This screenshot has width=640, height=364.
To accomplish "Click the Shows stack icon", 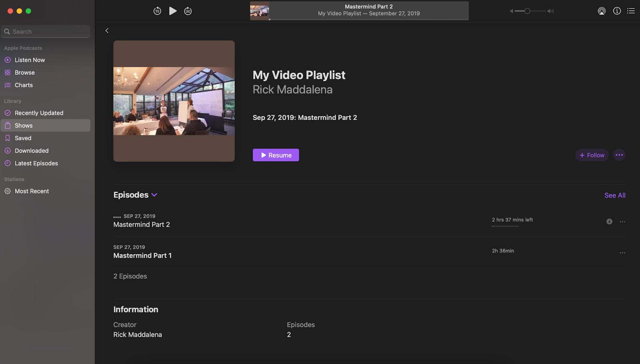I will click(8, 125).
